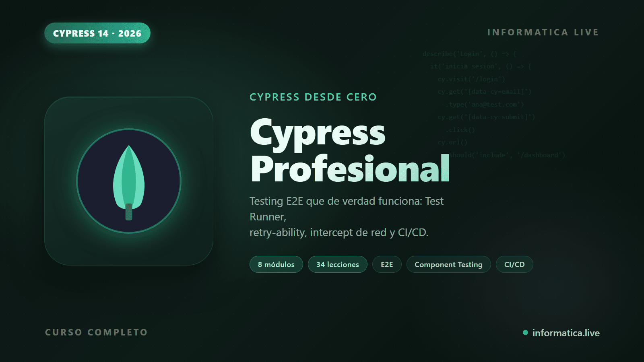
Task: Click the Testing E2E description paragraph
Action: [347, 216]
